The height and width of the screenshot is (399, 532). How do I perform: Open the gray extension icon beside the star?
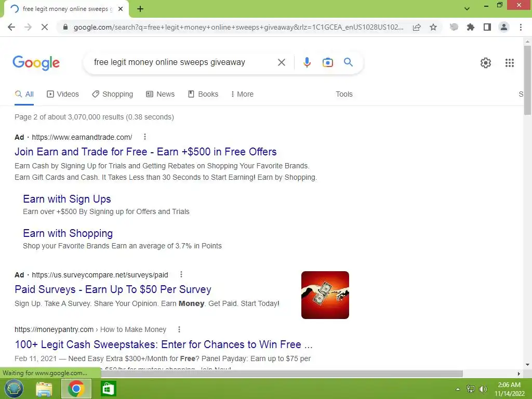[x=454, y=27]
